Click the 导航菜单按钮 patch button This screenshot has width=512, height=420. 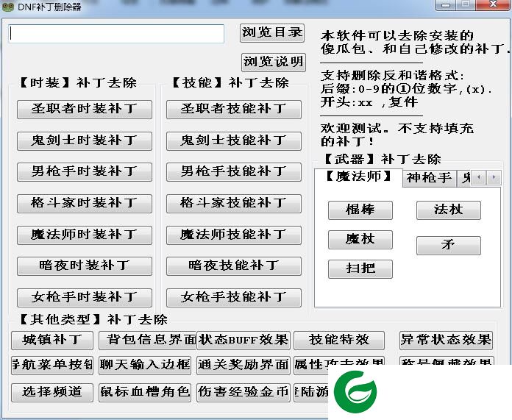click(x=52, y=365)
